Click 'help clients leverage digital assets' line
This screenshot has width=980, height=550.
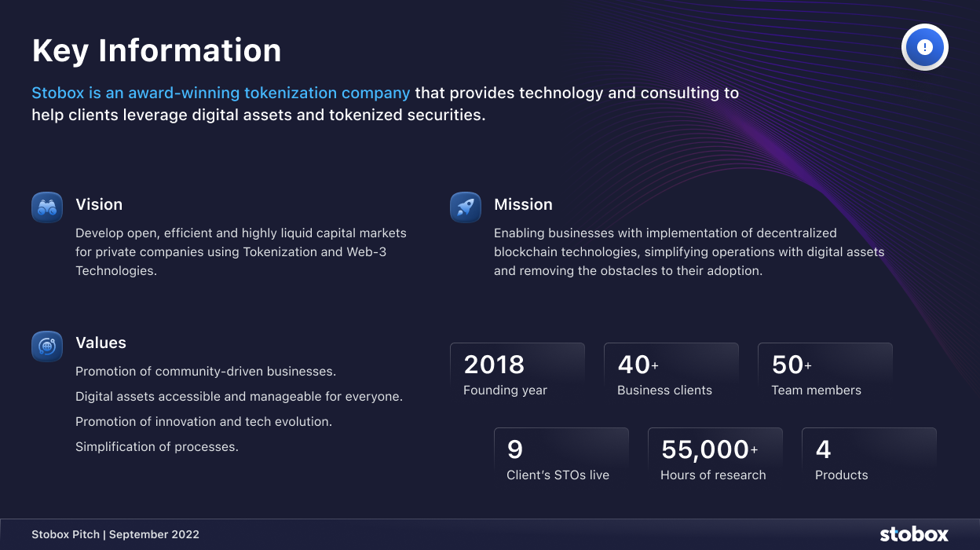point(259,115)
